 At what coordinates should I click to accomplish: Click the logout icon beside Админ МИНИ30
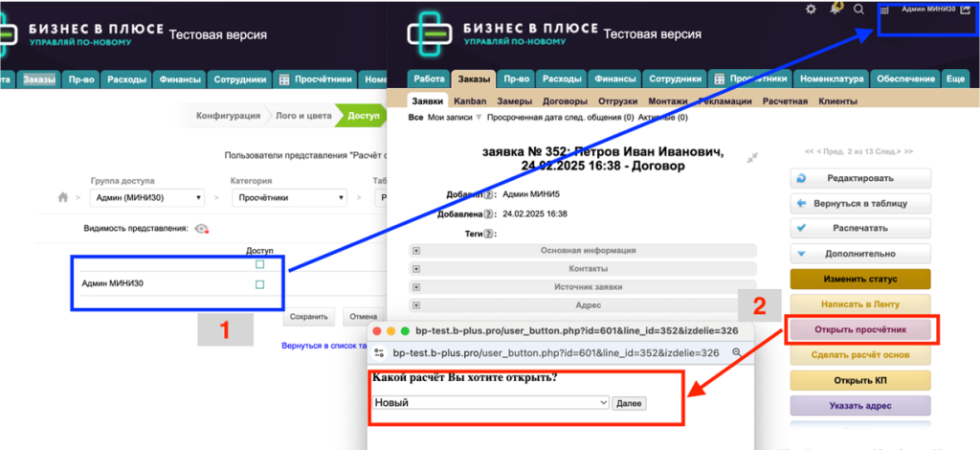(x=969, y=10)
